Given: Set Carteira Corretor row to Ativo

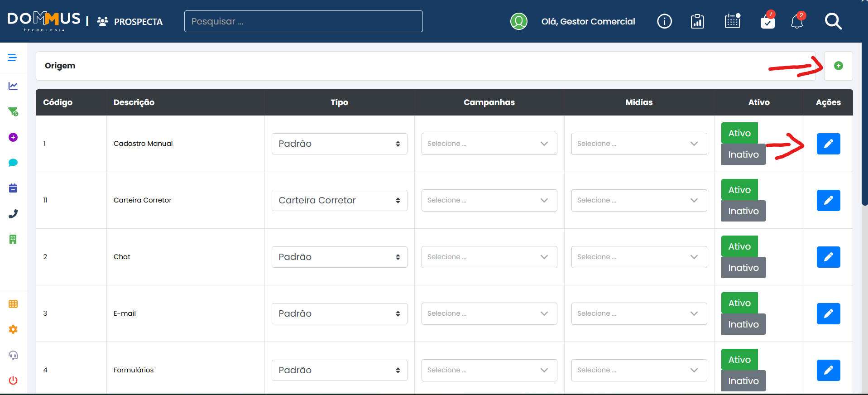Looking at the screenshot, I should point(739,190).
